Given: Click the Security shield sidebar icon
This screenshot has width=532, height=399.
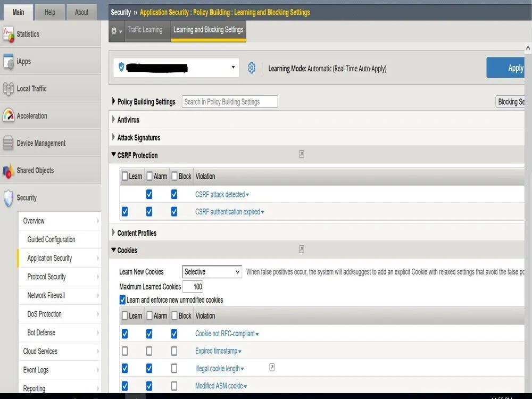Looking at the screenshot, I should tap(9, 197).
